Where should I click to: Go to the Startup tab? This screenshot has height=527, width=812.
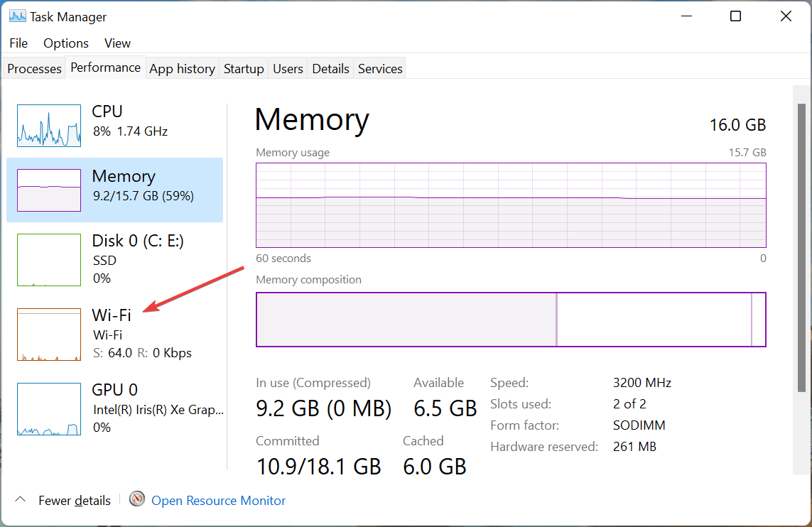click(244, 69)
